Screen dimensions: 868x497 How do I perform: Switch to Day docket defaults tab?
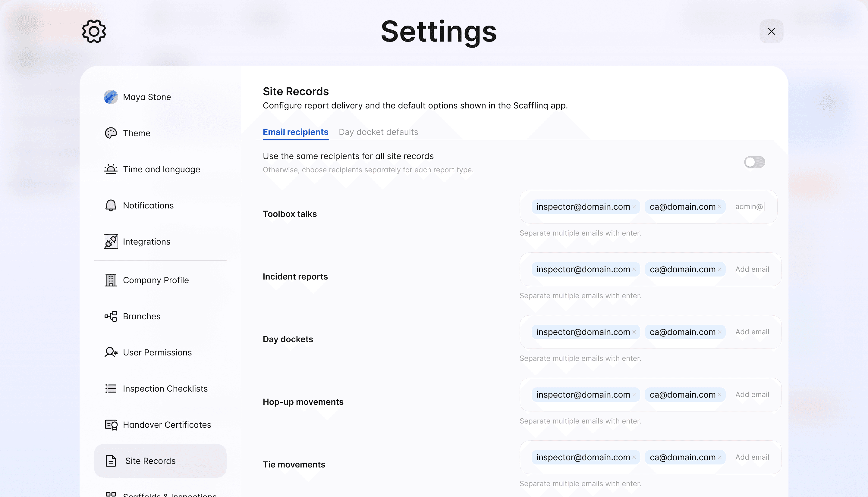[x=378, y=132]
